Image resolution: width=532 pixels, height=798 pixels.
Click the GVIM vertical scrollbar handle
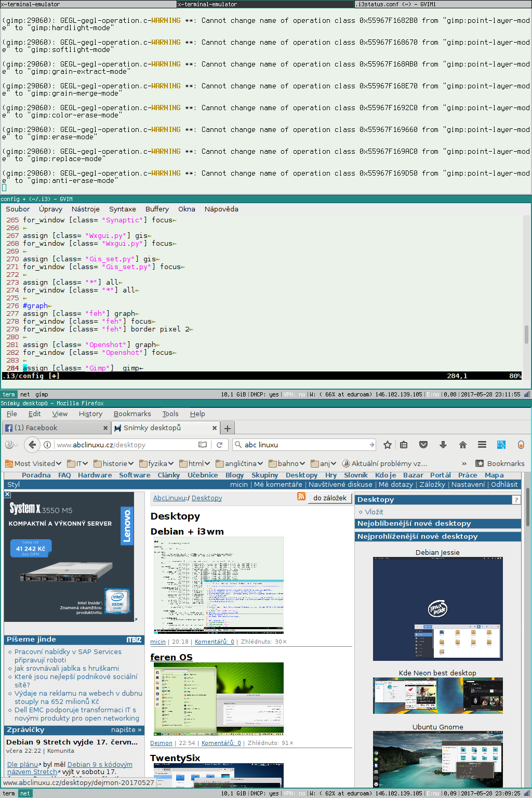[x=526, y=334]
